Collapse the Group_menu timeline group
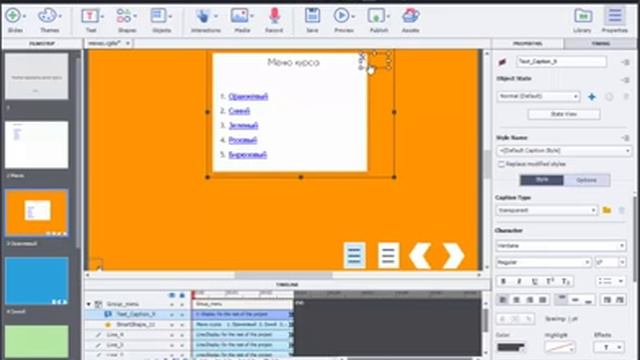Screen dimensions: 640x360 89,304
